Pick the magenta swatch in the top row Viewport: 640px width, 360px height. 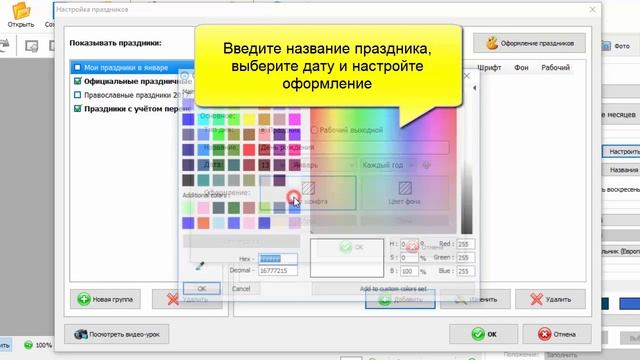coord(294,119)
